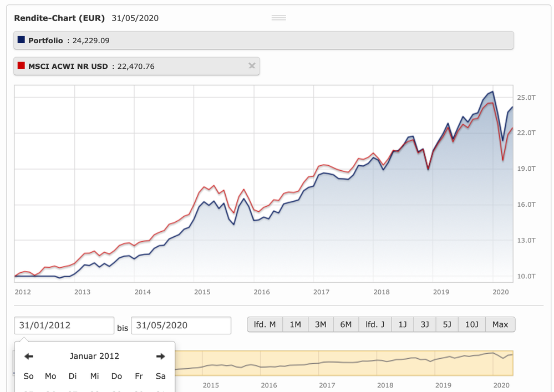Select the 1M time range
The width and height of the screenshot is (554, 392).
(295, 324)
